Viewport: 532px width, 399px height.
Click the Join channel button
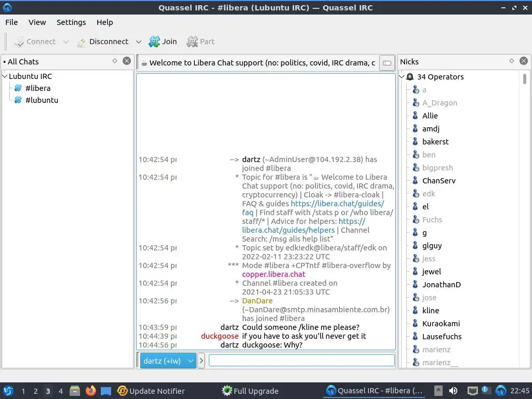point(163,42)
